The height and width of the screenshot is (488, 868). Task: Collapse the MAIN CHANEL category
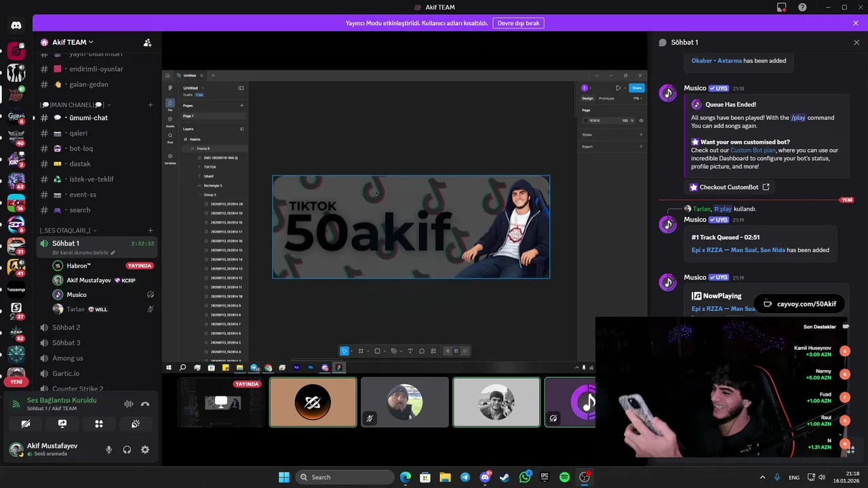(x=75, y=105)
